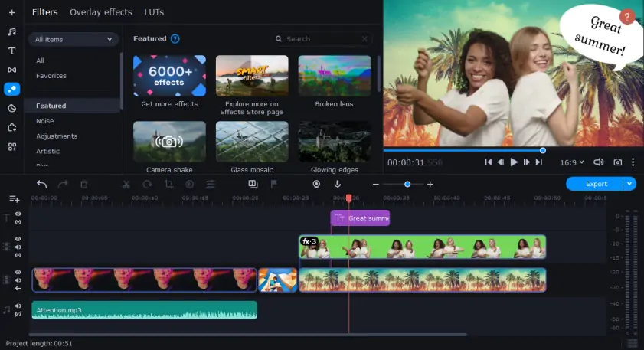The image size is (644, 350).
Task: Switch to the LUTs tab
Action: [x=154, y=12]
